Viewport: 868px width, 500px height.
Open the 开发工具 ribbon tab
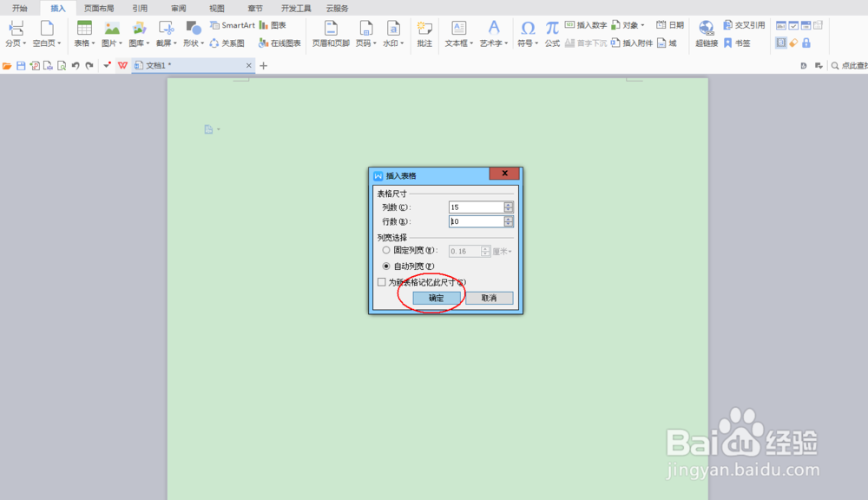coord(296,9)
